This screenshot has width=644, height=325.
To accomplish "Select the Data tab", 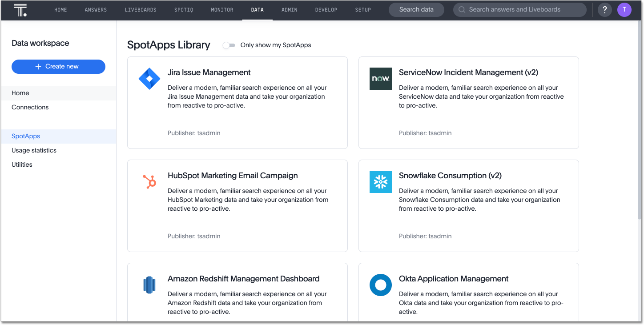I will point(257,10).
